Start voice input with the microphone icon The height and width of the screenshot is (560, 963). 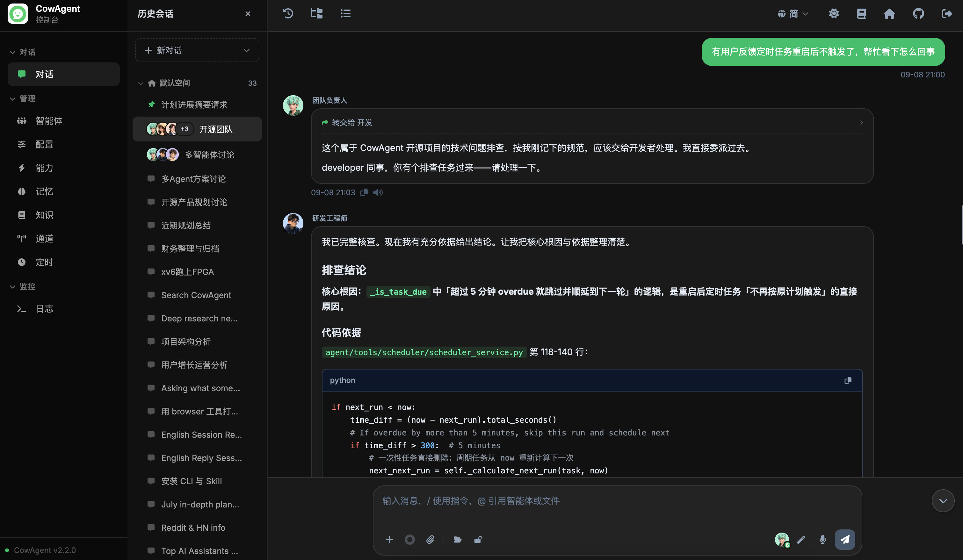click(823, 540)
